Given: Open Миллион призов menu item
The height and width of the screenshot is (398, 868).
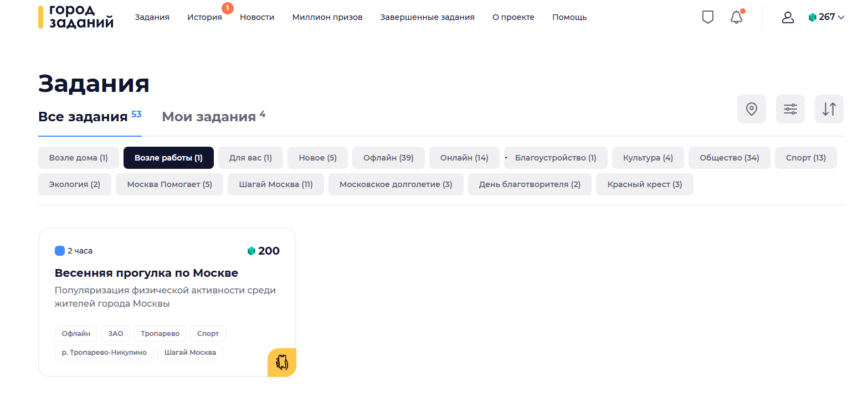Looking at the screenshot, I should tap(327, 17).
